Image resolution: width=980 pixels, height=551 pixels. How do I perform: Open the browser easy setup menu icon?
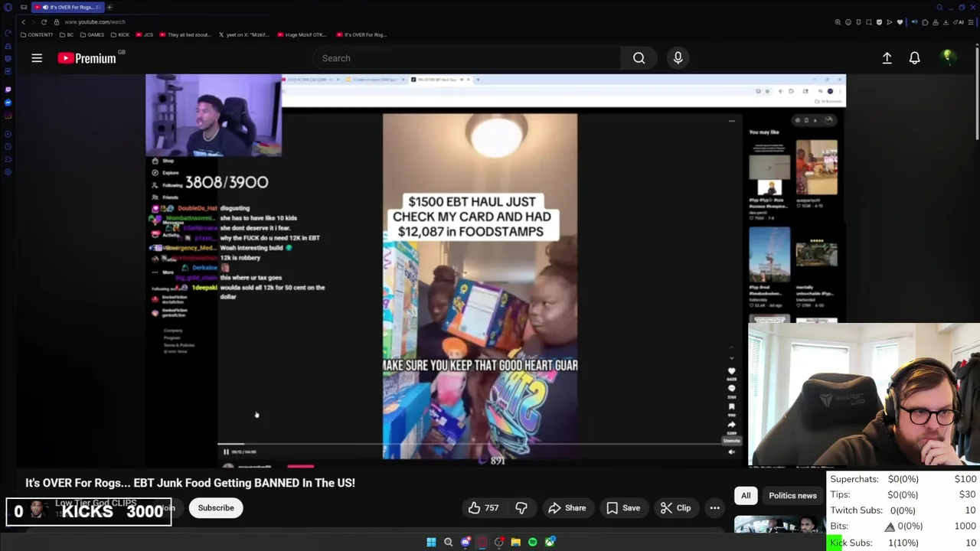tap(972, 22)
